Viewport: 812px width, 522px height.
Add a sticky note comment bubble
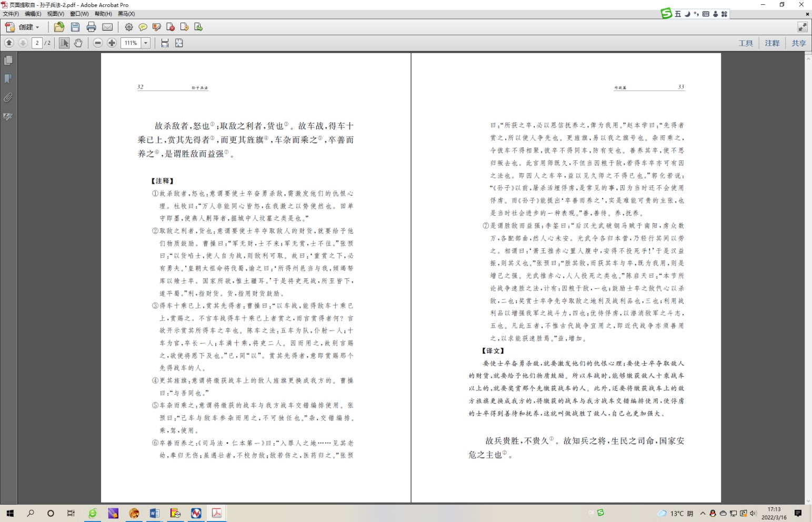click(x=143, y=27)
